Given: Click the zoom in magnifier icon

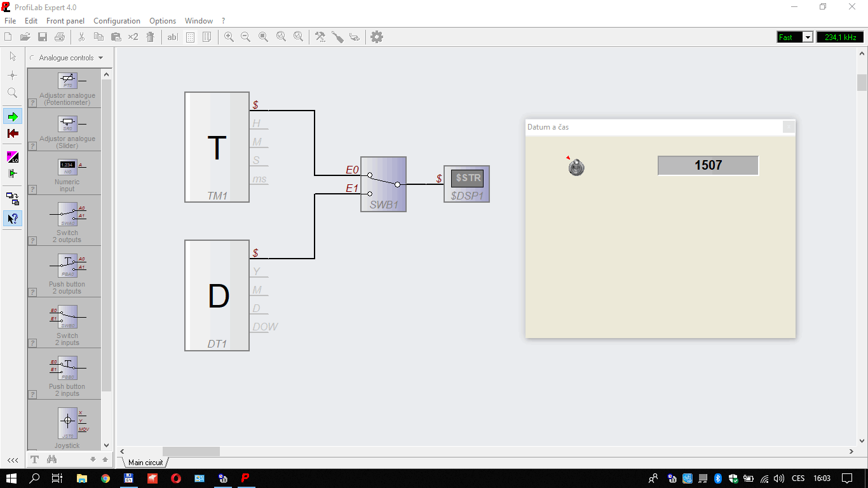Looking at the screenshot, I should tap(229, 37).
